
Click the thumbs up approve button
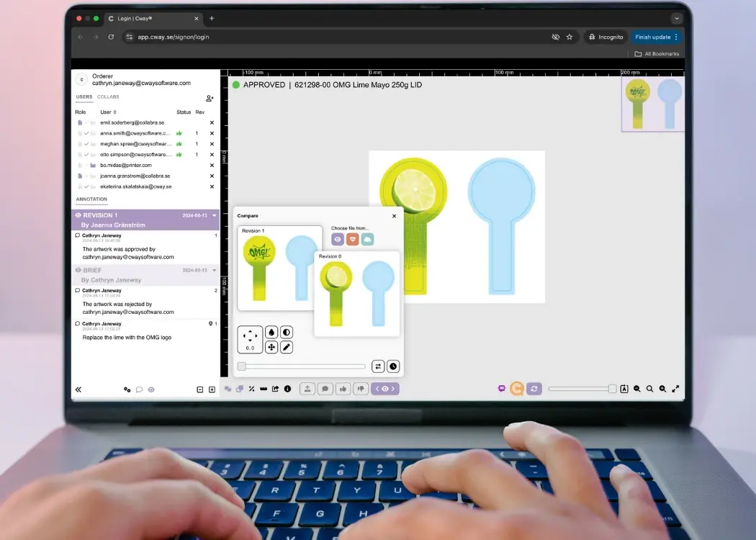tap(343, 389)
